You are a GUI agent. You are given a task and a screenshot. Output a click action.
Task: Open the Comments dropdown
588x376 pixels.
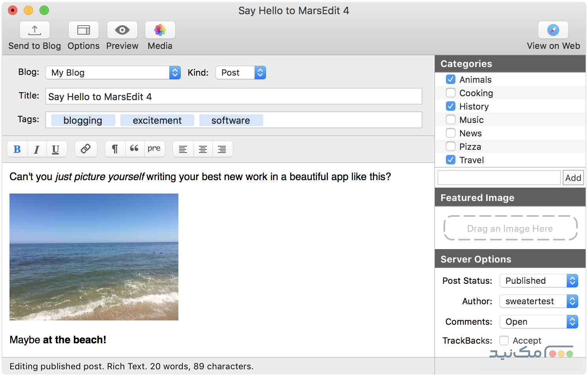tap(538, 322)
